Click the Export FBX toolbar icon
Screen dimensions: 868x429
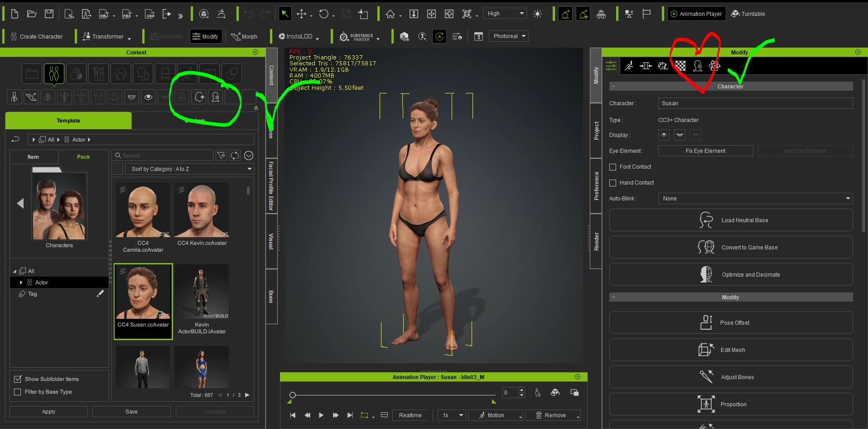tap(127, 14)
